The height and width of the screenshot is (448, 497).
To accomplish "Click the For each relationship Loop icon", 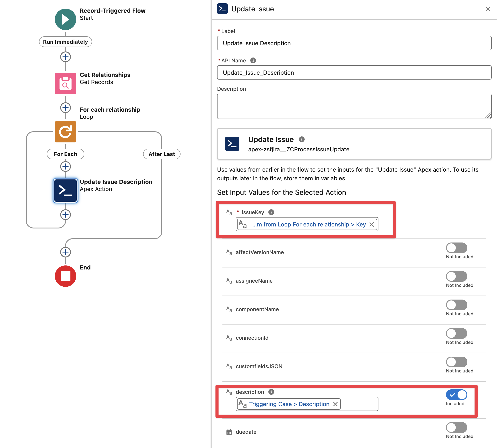I will pyautogui.click(x=65, y=132).
